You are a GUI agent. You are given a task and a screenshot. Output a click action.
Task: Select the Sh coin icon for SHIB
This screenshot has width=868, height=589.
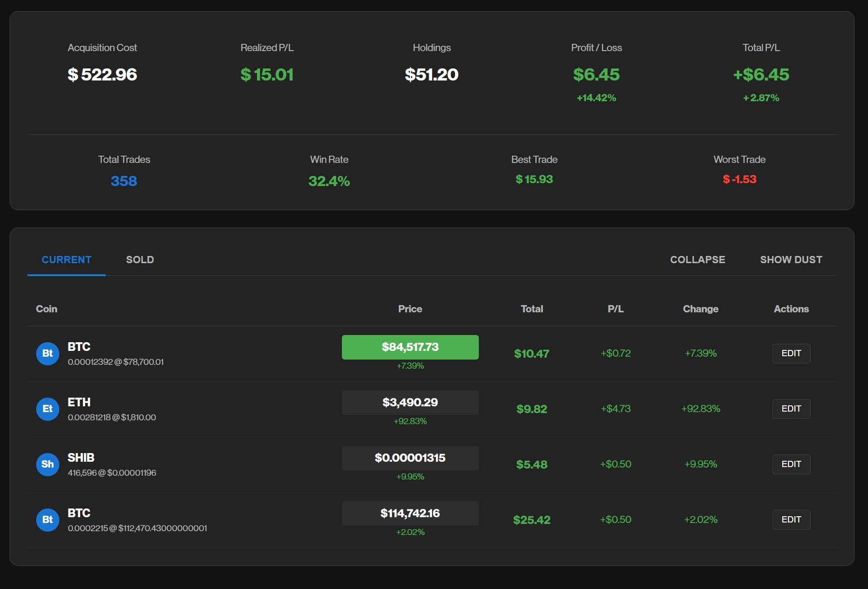pyautogui.click(x=47, y=464)
